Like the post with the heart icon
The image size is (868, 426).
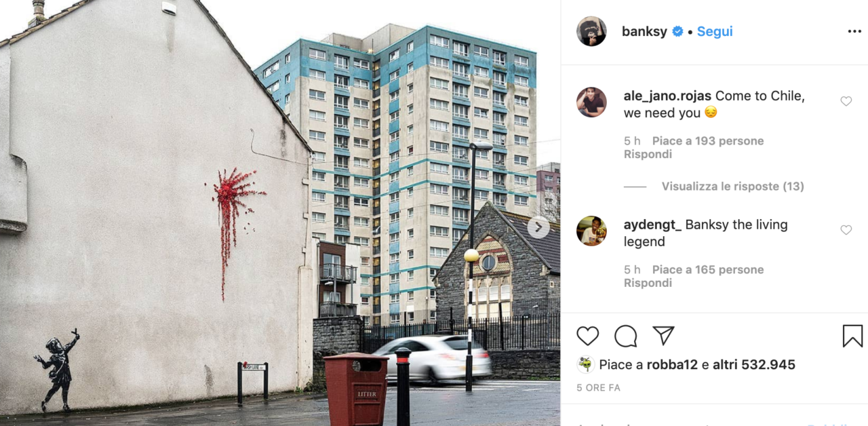588,336
